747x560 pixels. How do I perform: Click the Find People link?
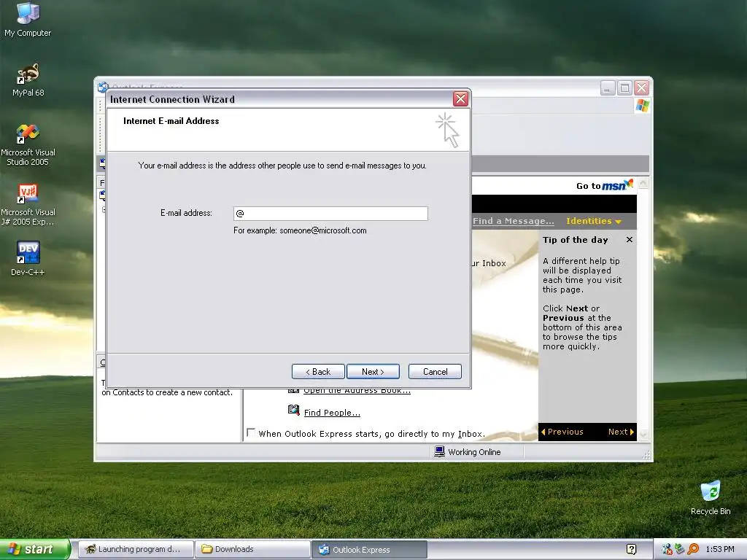click(332, 413)
